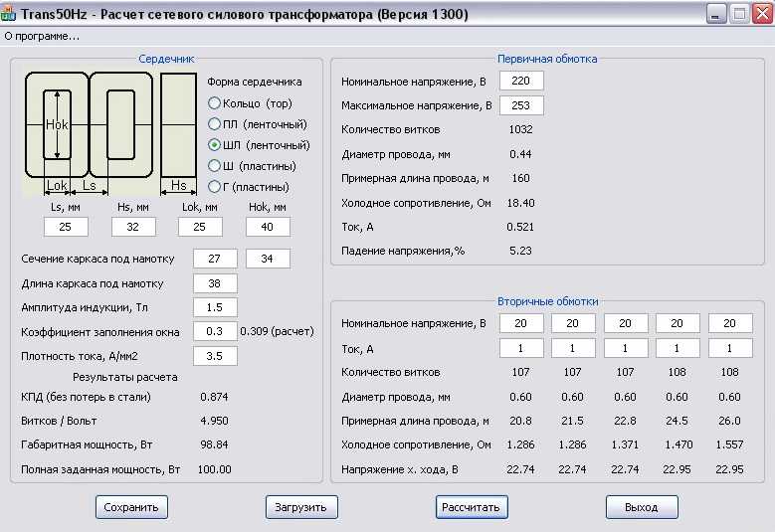Click primary current value 0.521
The image size is (775, 532).
pos(520,227)
